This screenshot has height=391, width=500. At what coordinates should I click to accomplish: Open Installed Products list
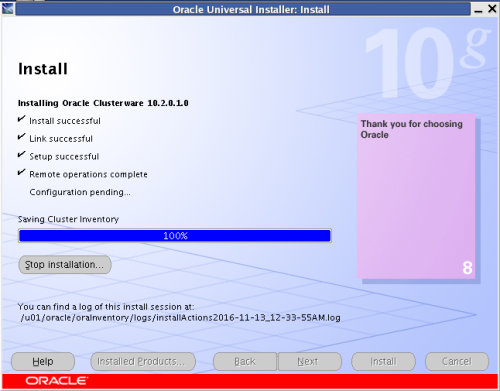[143, 361]
